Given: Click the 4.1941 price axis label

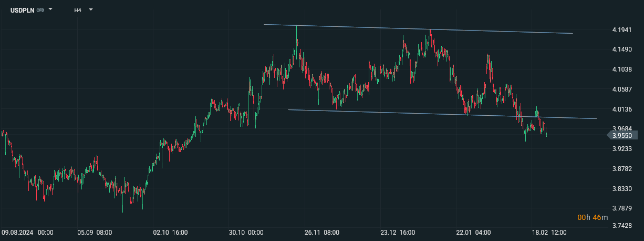Looking at the screenshot, I should [622, 29].
